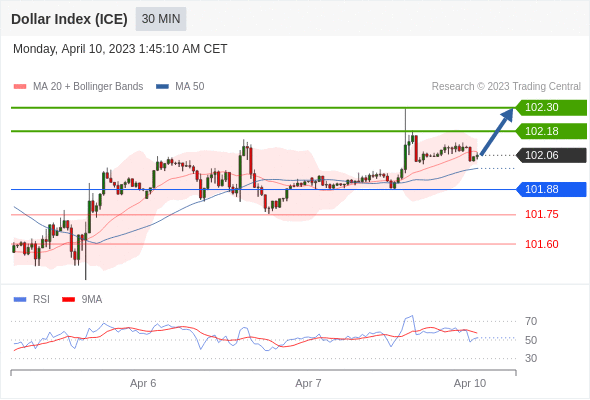Click the Apr 7 date axis label
Image resolution: width=590 pixels, height=400 pixels.
pyautogui.click(x=308, y=383)
